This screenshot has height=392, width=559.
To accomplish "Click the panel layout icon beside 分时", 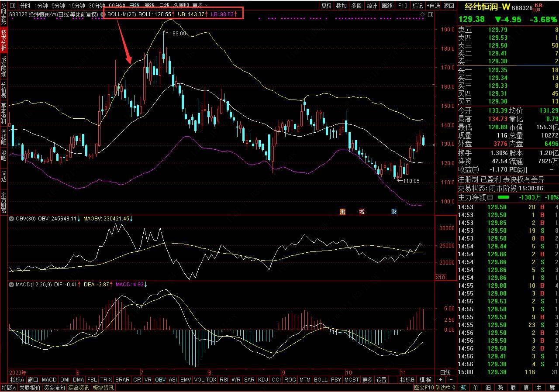I will (x=12, y=6).
